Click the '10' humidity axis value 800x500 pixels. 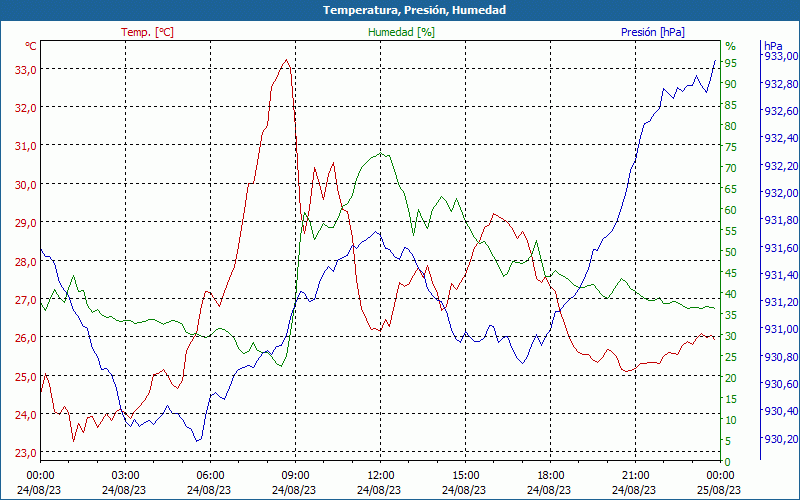click(x=731, y=420)
